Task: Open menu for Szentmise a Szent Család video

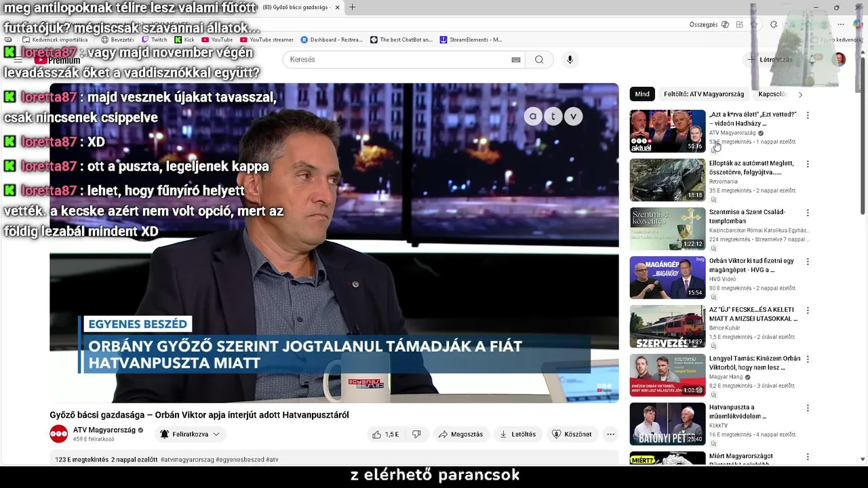Action: point(807,213)
